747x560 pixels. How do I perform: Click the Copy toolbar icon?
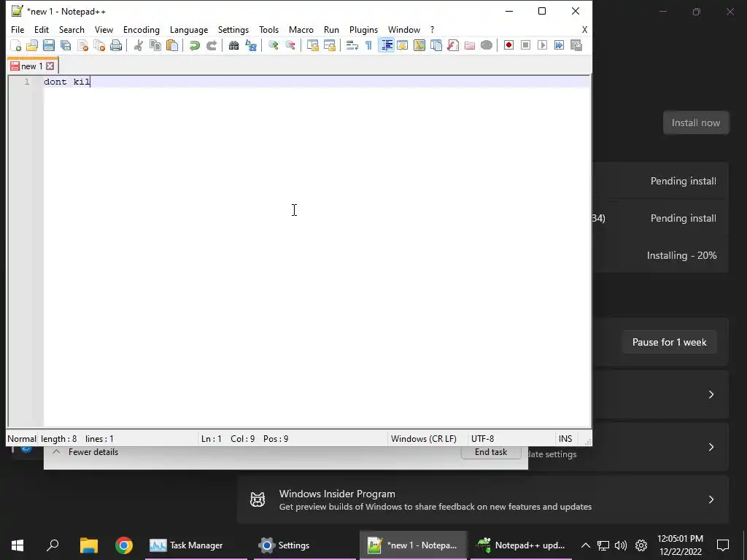coord(155,45)
